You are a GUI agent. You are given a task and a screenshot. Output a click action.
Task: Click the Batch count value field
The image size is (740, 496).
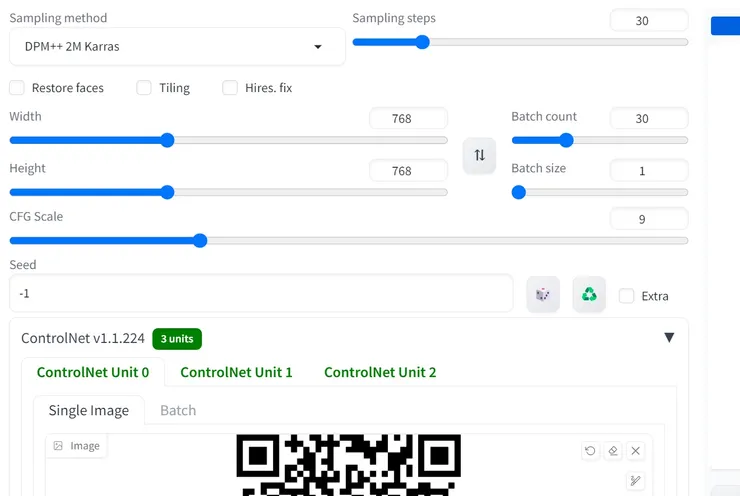pyautogui.click(x=649, y=118)
